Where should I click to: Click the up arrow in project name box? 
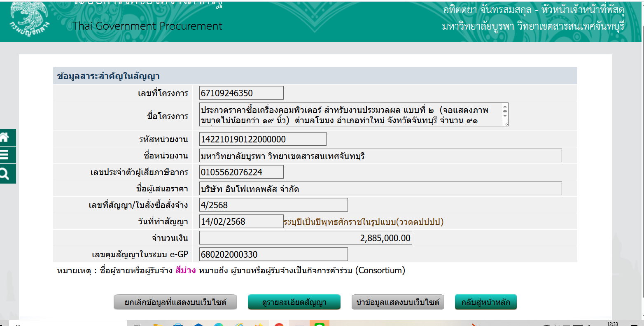pos(505,107)
